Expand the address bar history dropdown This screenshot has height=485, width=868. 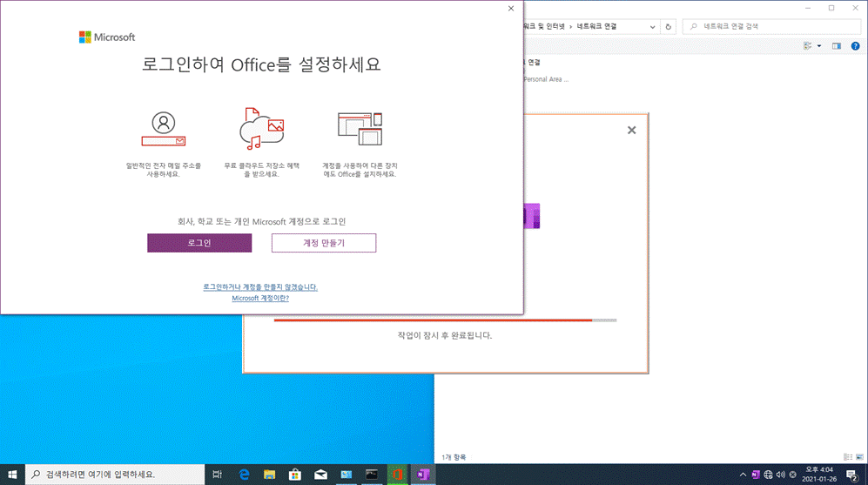click(x=653, y=27)
